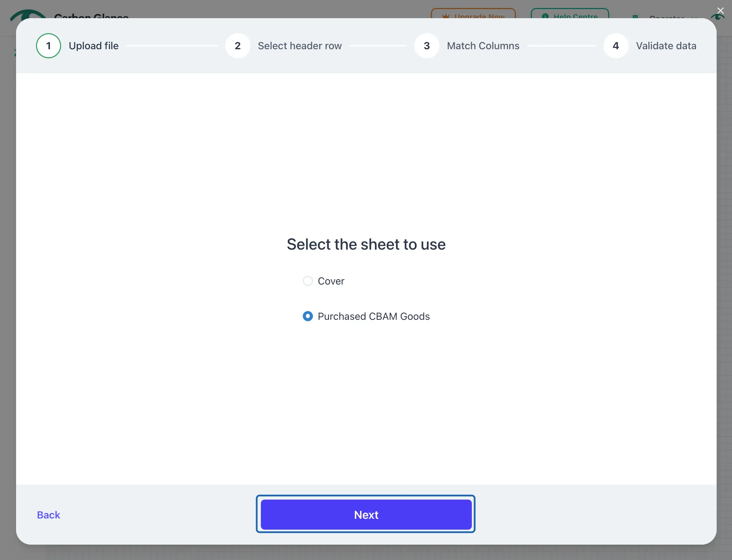Image resolution: width=732 pixels, height=560 pixels.
Task: Click the Validate data step label
Action: (666, 46)
